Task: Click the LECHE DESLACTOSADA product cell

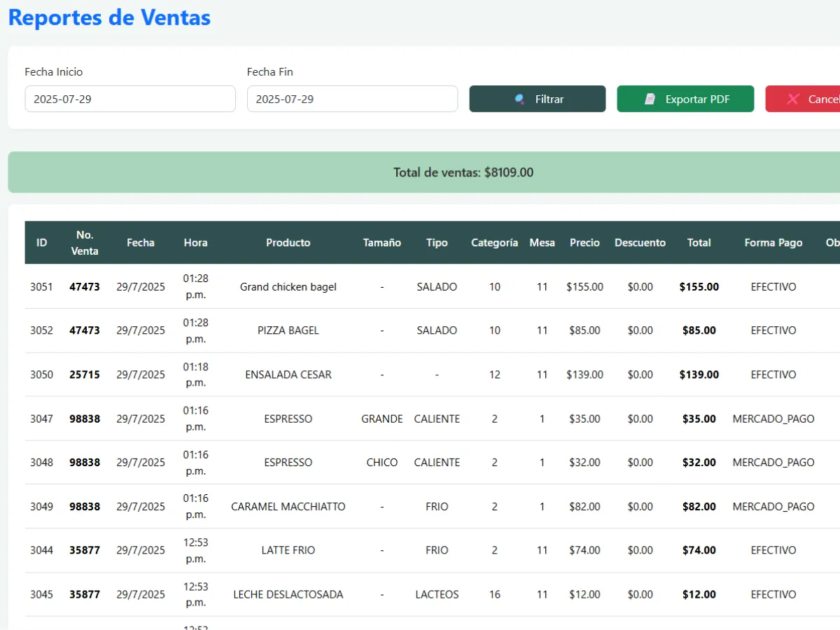Action: [x=288, y=594]
